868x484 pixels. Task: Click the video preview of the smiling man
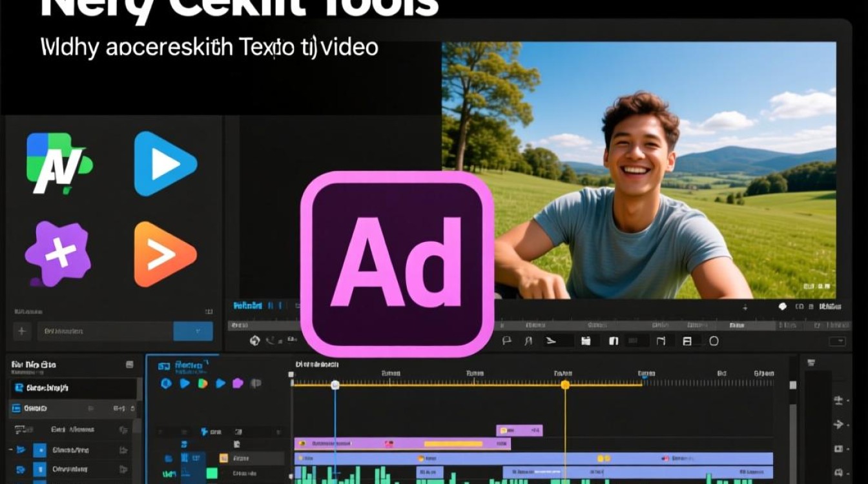tap(639, 170)
